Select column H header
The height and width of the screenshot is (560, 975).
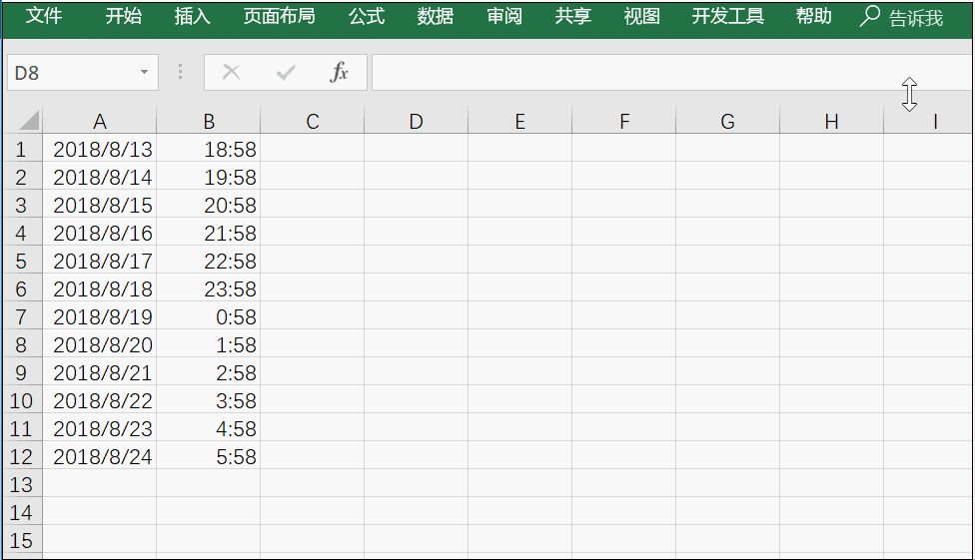(831, 121)
